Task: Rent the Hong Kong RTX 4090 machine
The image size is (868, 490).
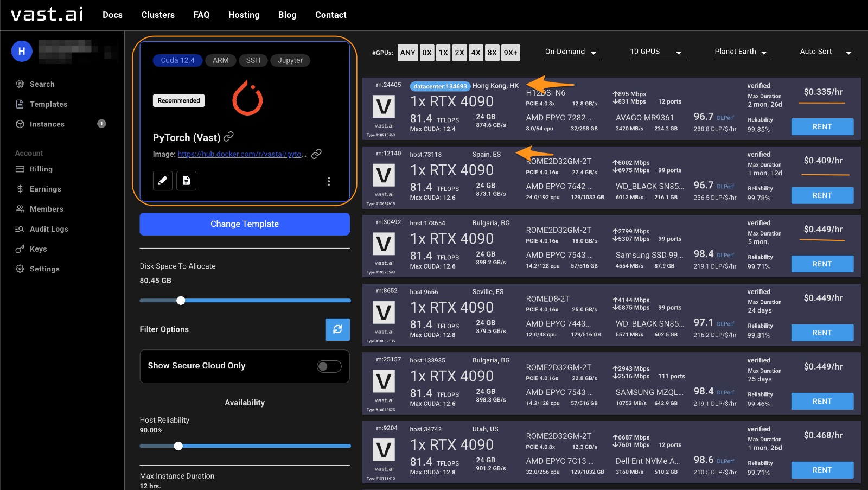Action: tap(822, 126)
